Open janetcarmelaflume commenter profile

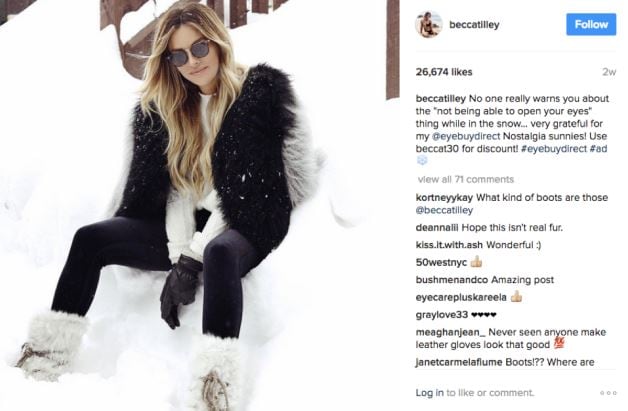pos(459,362)
